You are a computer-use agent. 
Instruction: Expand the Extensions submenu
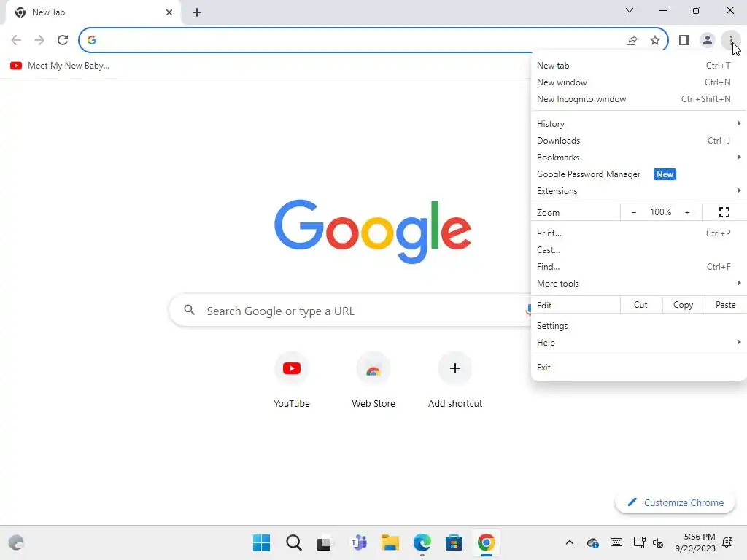coord(638,191)
